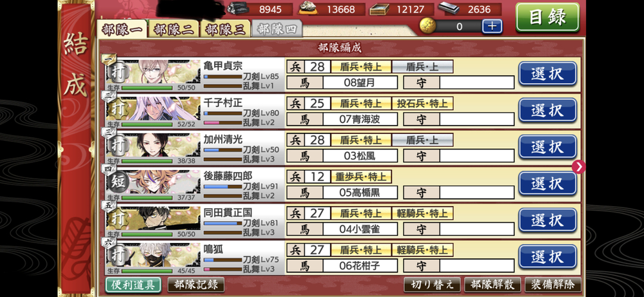
Task: Click the blue plus icon beside koban count
Action: [492, 26]
